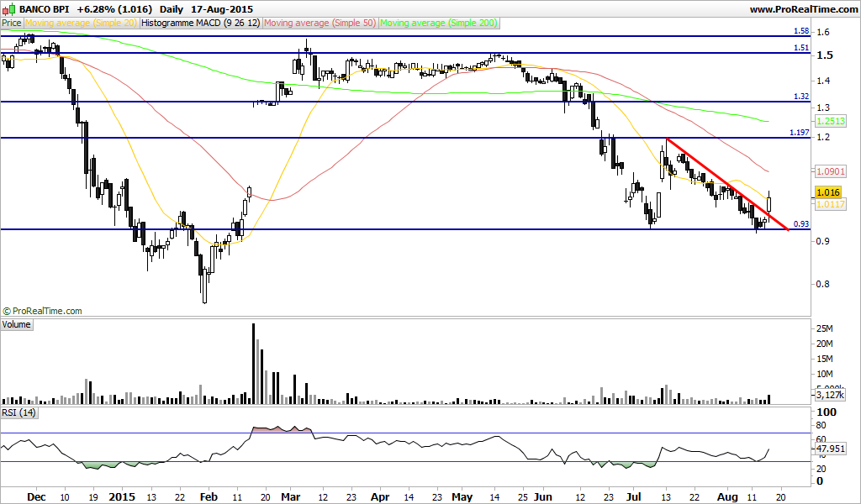Select the 0.93 support level label
The width and height of the screenshot is (861, 504).
pos(801,223)
